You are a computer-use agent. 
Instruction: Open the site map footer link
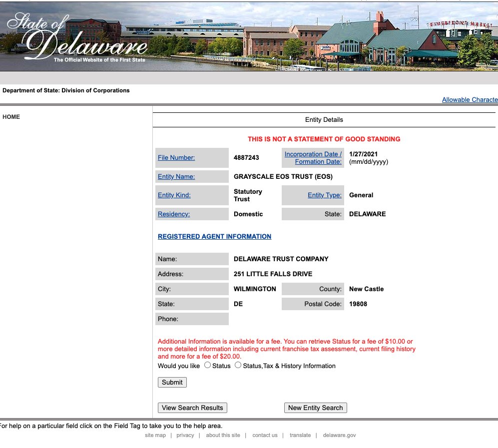tap(155, 436)
